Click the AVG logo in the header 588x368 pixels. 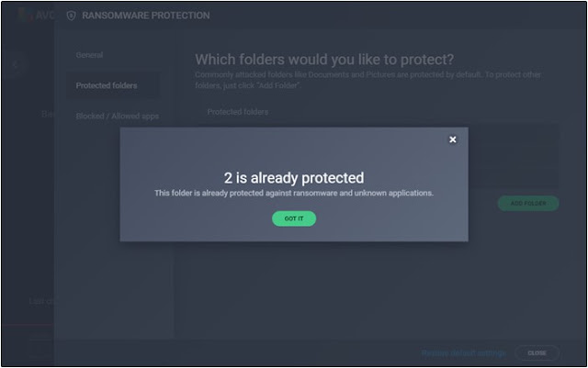(36, 16)
